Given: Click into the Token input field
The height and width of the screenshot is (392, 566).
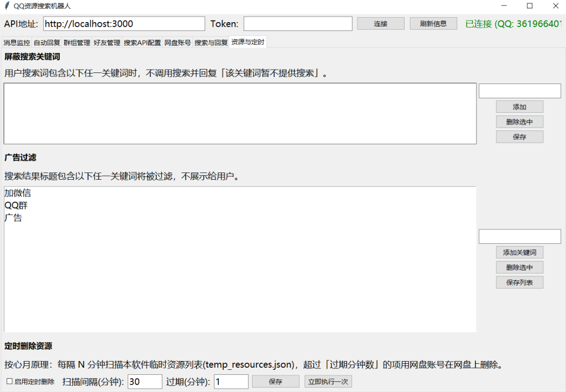Looking at the screenshot, I should tap(297, 24).
